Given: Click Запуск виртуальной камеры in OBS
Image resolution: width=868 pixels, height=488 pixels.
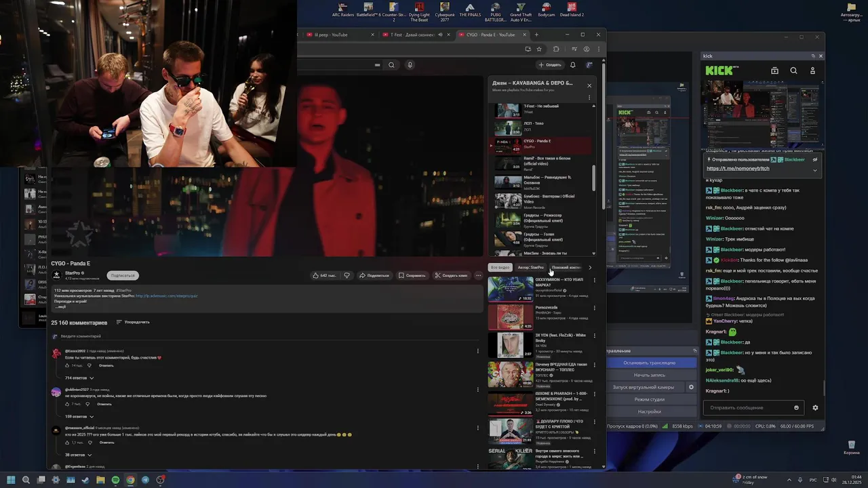Looking at the screenshot, I should pyautogui.click(x=644, y=387).
